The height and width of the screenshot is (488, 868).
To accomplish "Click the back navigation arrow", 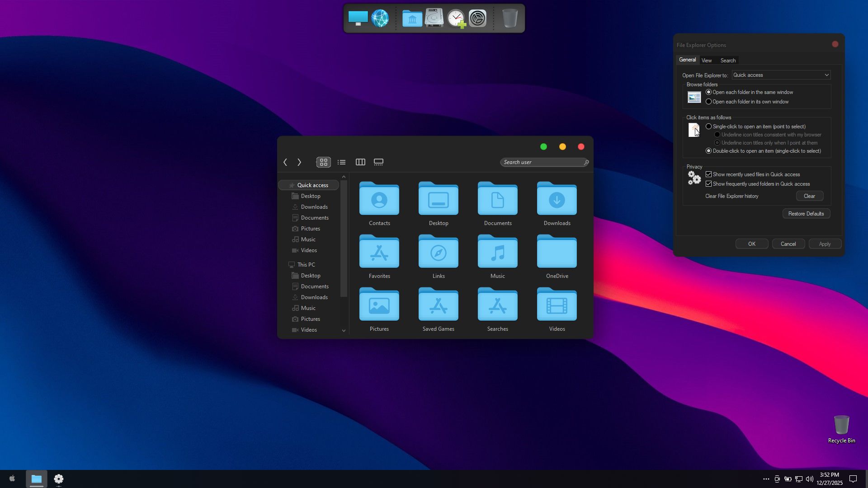I will (285, 162).
